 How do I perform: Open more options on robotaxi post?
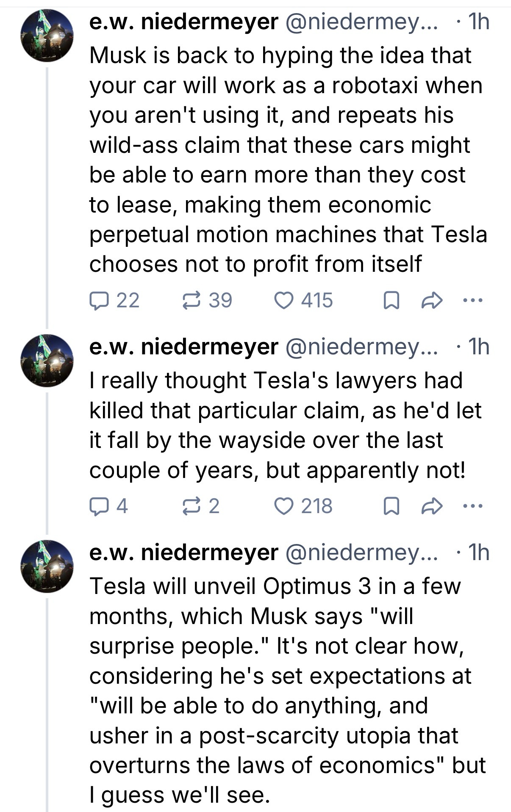pos(472,301)
